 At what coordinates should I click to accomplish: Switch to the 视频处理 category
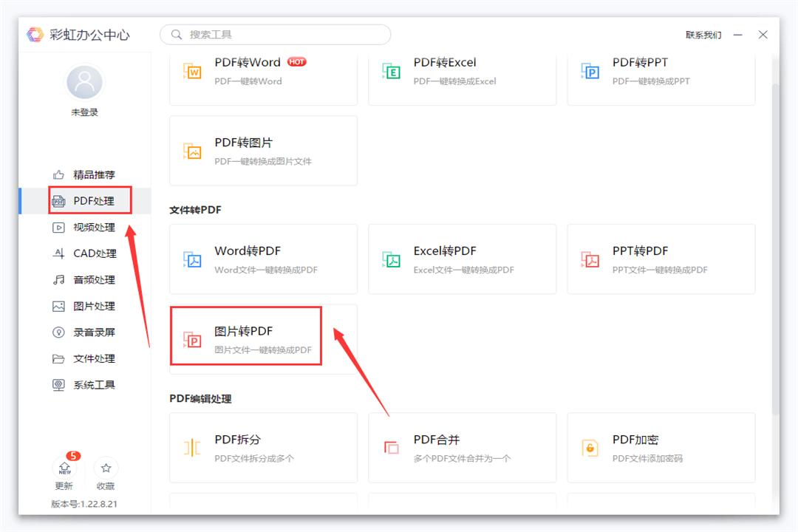click(x=83, y=227)
